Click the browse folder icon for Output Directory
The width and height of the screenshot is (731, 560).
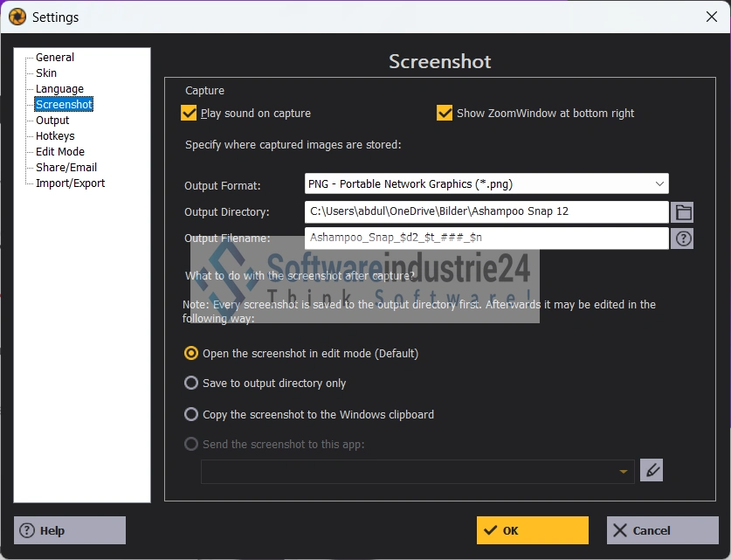pyautogui.click(x=682, y=212)
